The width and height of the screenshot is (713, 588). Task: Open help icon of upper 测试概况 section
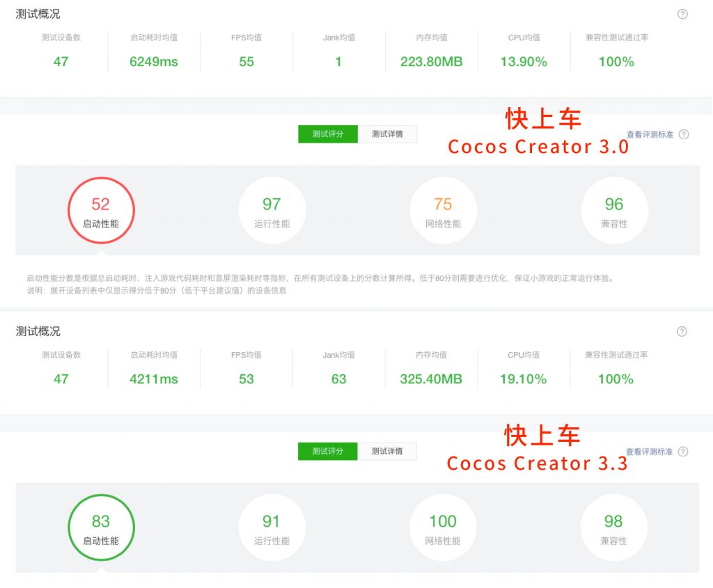682,14
